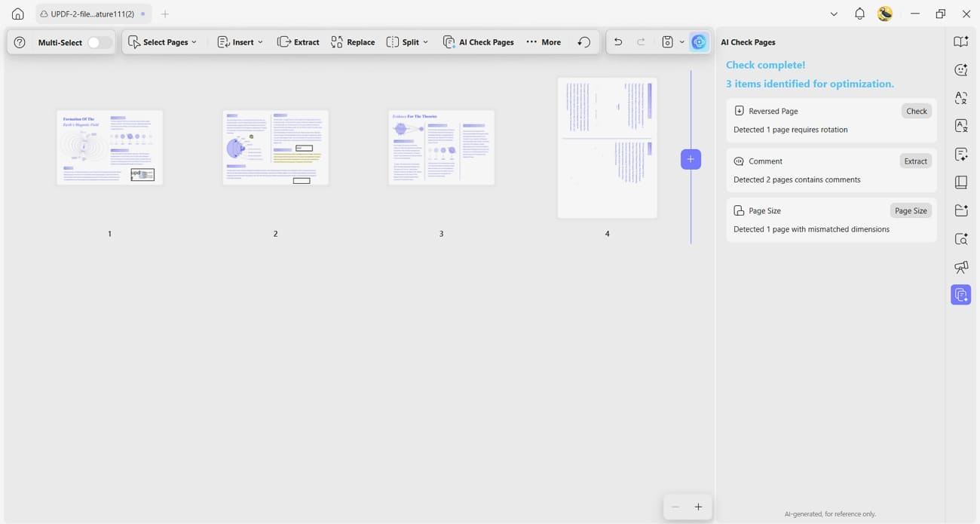The image size is (980, 524).
Task: Click the blue AI assistant icon in toolbar
Action: pos(699,42)
